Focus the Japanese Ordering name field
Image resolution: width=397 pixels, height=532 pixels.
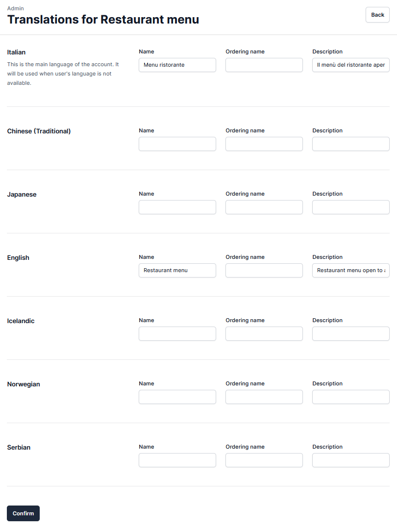tap(264, 207)
